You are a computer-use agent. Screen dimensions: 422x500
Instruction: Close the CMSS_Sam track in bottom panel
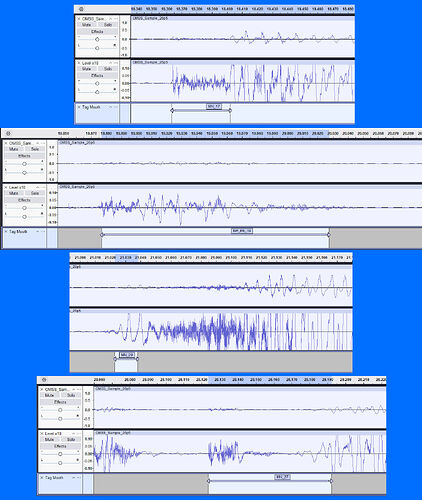[x=42, y=389]
